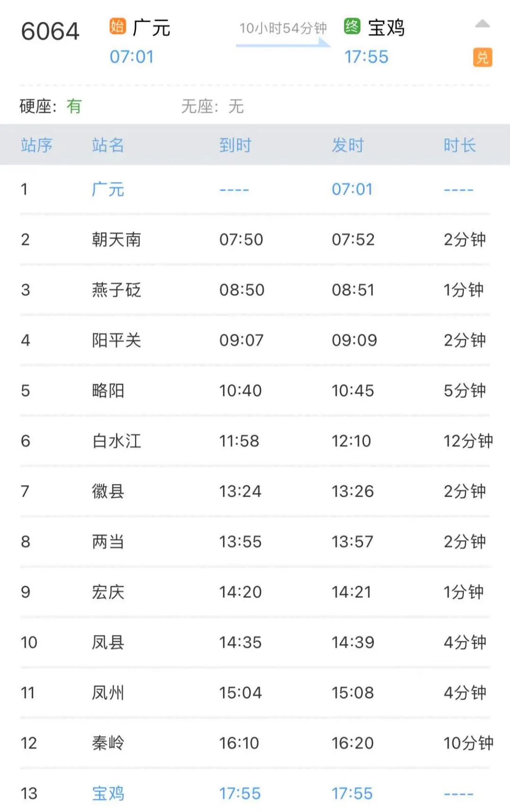Open the 宝鸡 station link in row 13

pos(108,793)
